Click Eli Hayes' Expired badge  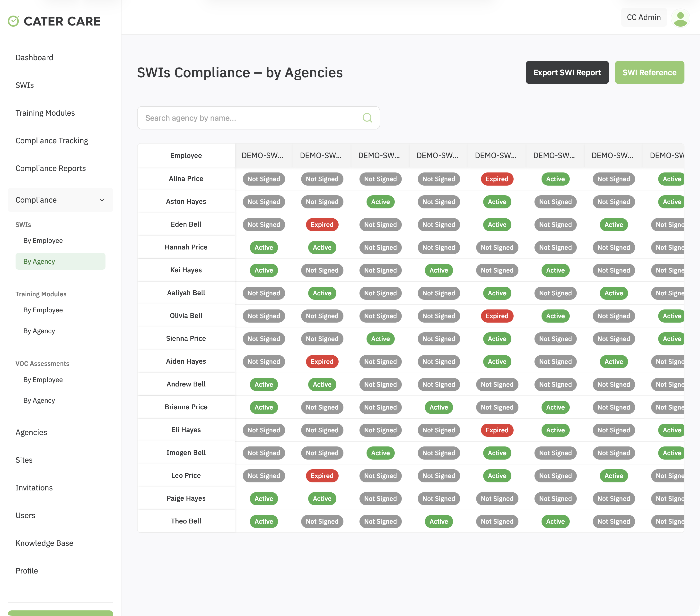pos(497,430)
